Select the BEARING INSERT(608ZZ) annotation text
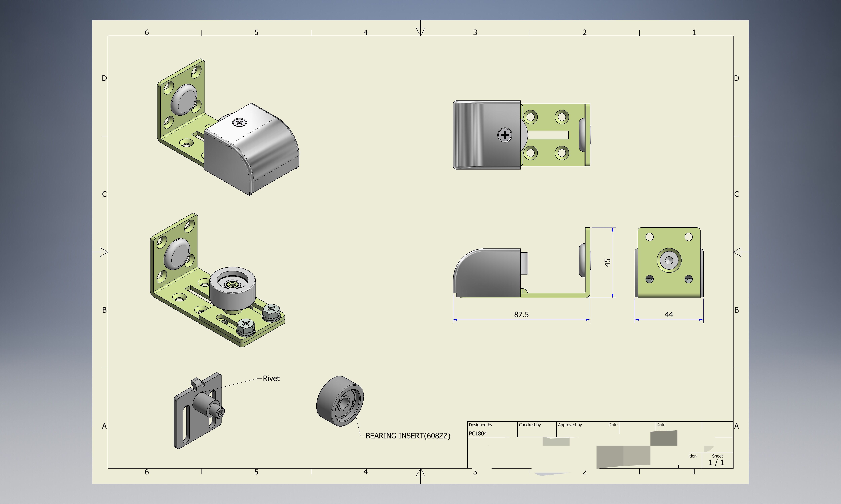Viewport: 841px width, 504px height. 408,436
